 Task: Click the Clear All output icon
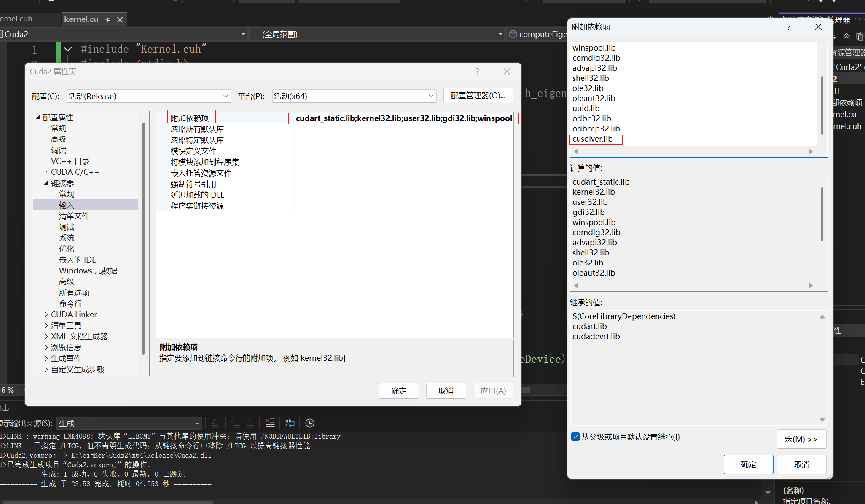click(270, 423)
